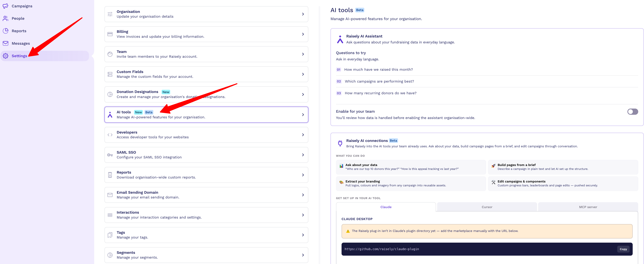The width and height of the screenshot is (644, 264).
Task: Click the Campaigns megaphone icon
Action: tap(6, 6)
